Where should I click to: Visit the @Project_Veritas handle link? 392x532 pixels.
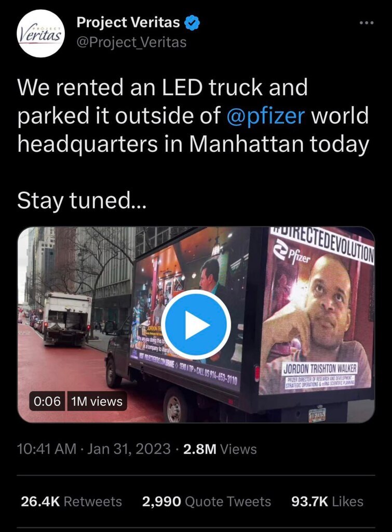pyautogui.click(x=131, y=43)
